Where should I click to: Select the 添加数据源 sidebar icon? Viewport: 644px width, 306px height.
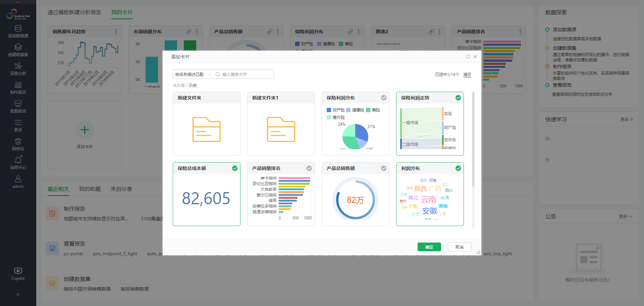click(18, 29)
